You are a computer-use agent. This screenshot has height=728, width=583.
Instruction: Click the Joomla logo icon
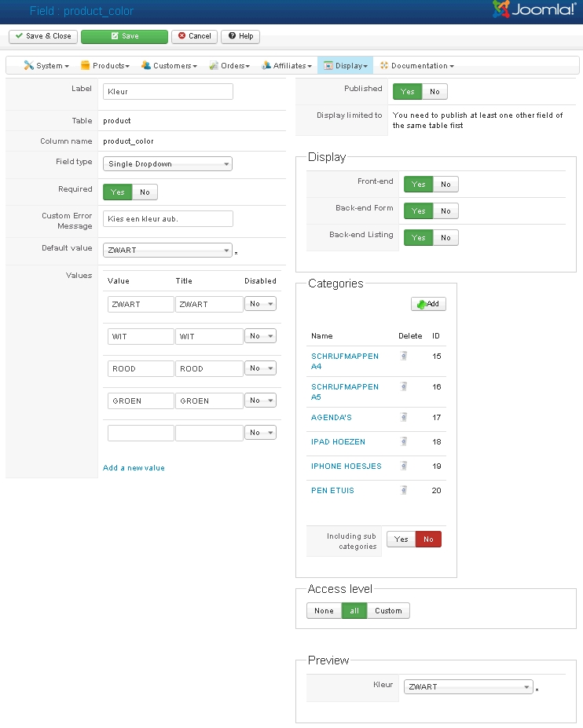tap(501, 9)
